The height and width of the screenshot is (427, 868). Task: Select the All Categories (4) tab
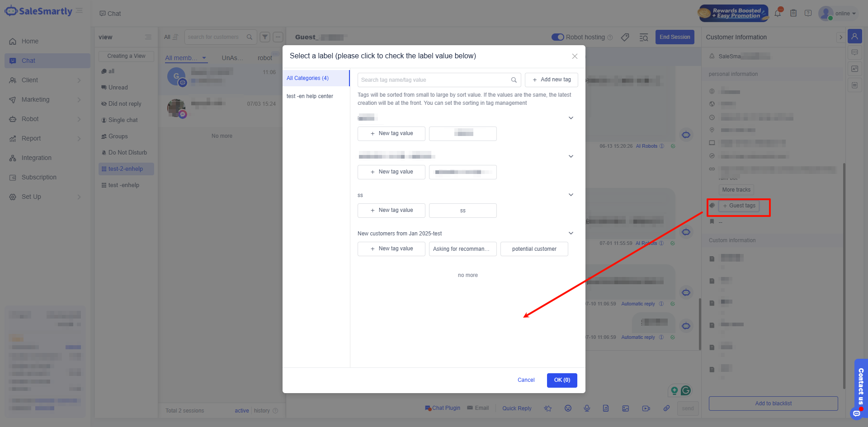(x=308, y=78)
